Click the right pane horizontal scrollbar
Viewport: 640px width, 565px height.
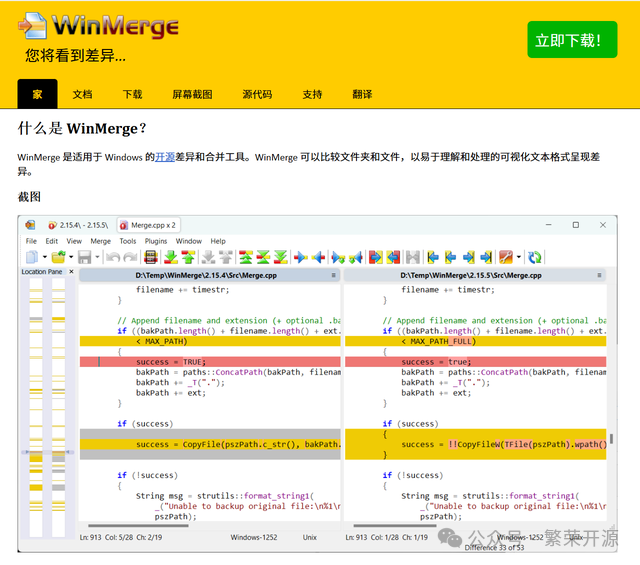[x=394, y=526]
